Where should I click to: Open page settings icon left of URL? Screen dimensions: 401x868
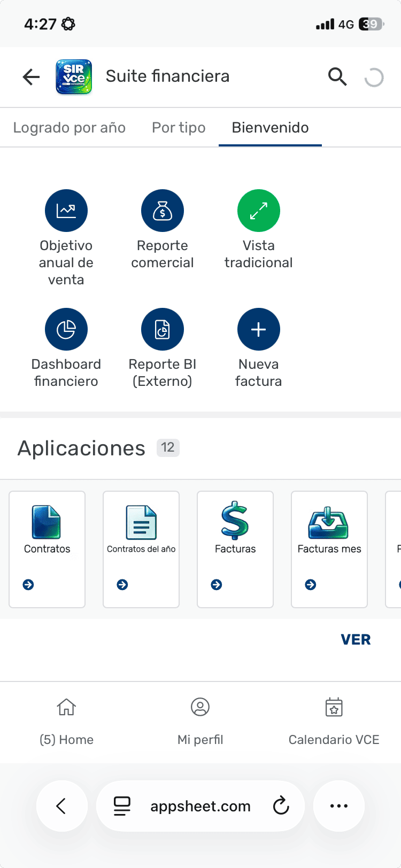click(122, 806)
